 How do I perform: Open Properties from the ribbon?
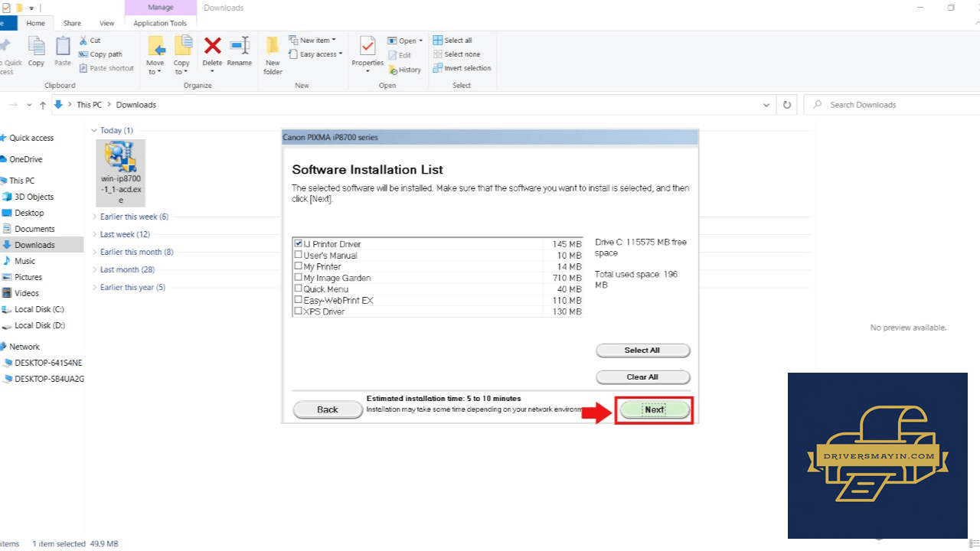point(367,55)
